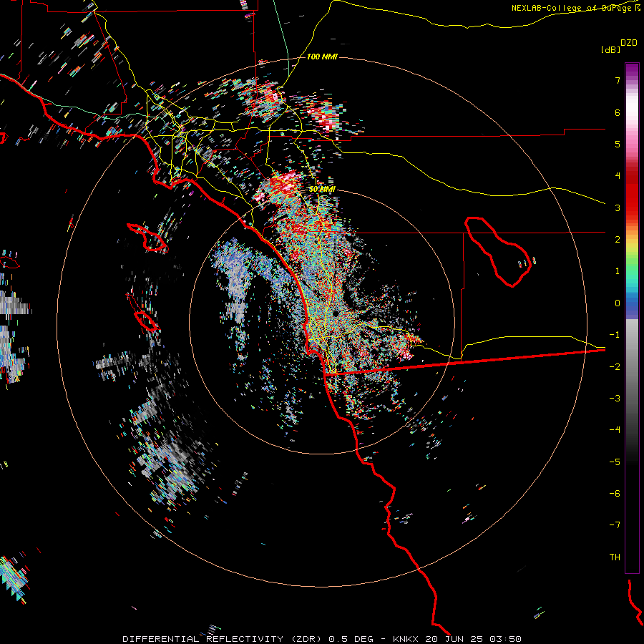
Task: Click the -1 dB scale label
Action: click(615, 335)
